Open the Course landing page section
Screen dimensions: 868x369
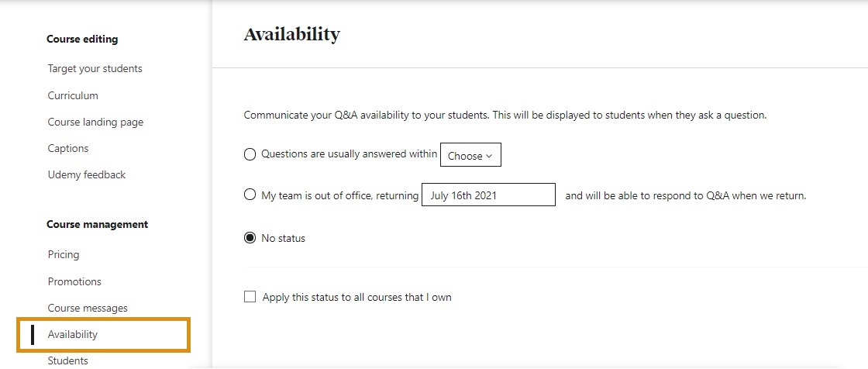pos(95,122)
